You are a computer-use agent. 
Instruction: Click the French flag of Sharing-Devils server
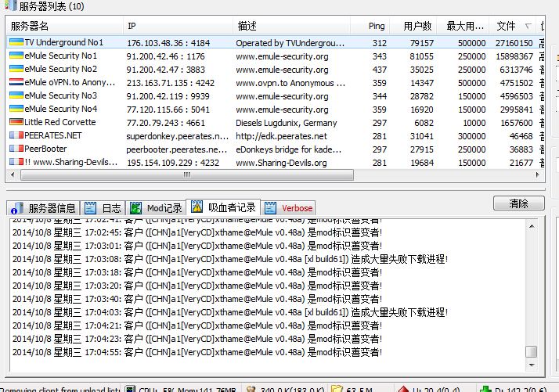[x=16, y=162]
